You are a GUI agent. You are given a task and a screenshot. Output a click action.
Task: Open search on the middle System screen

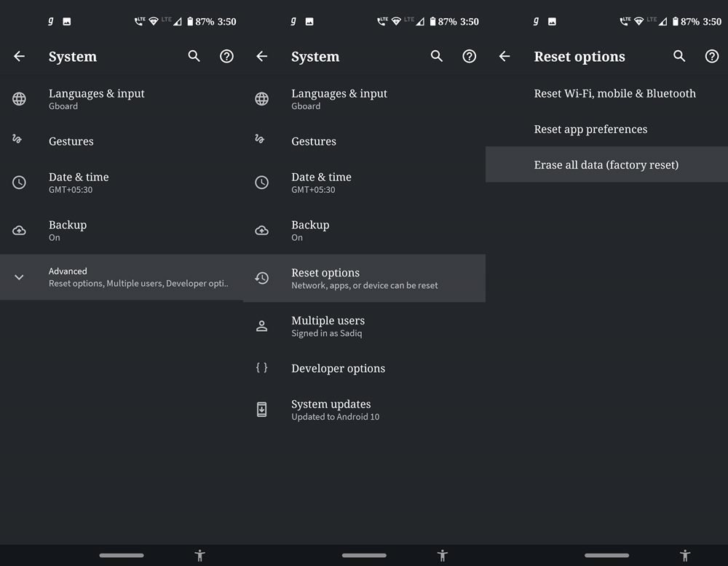(x=437, y=56)
